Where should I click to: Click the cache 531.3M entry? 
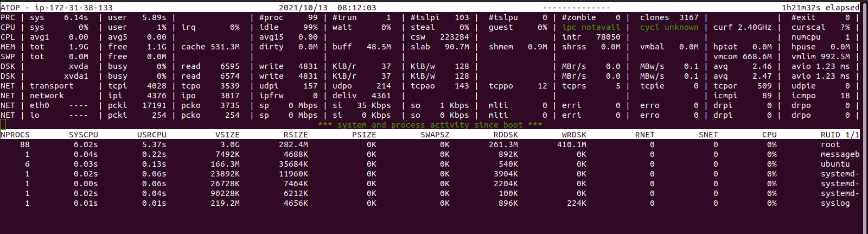[210, 47]
